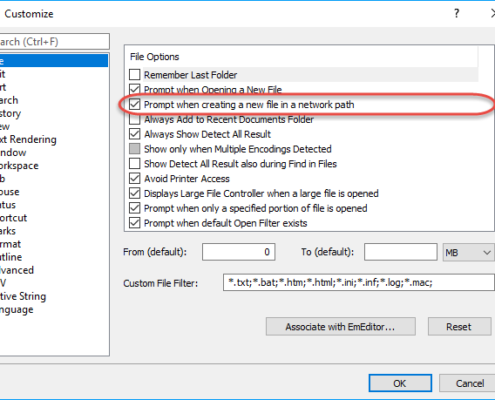Open the MB unit dropdown
495x400 pixels.
pos(468,252)
